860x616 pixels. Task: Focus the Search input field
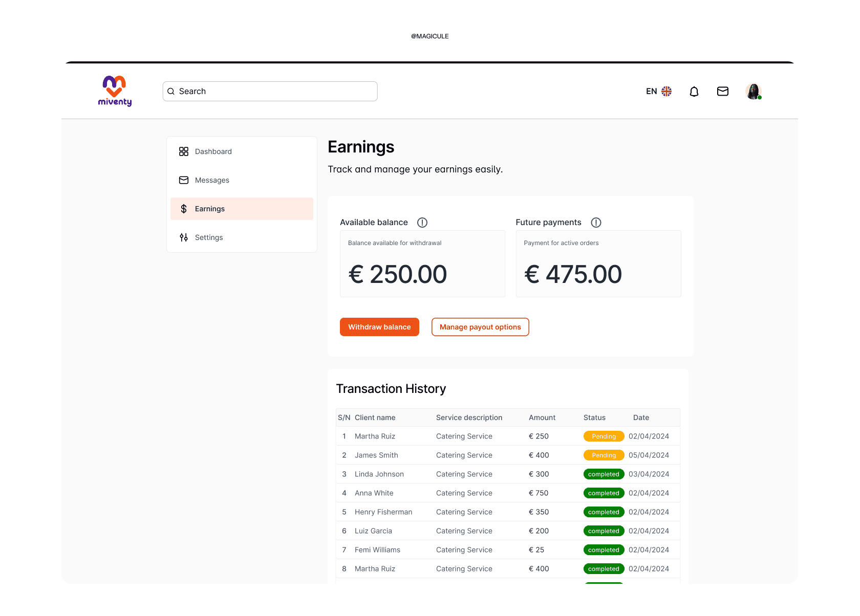[x=270, y=91]
